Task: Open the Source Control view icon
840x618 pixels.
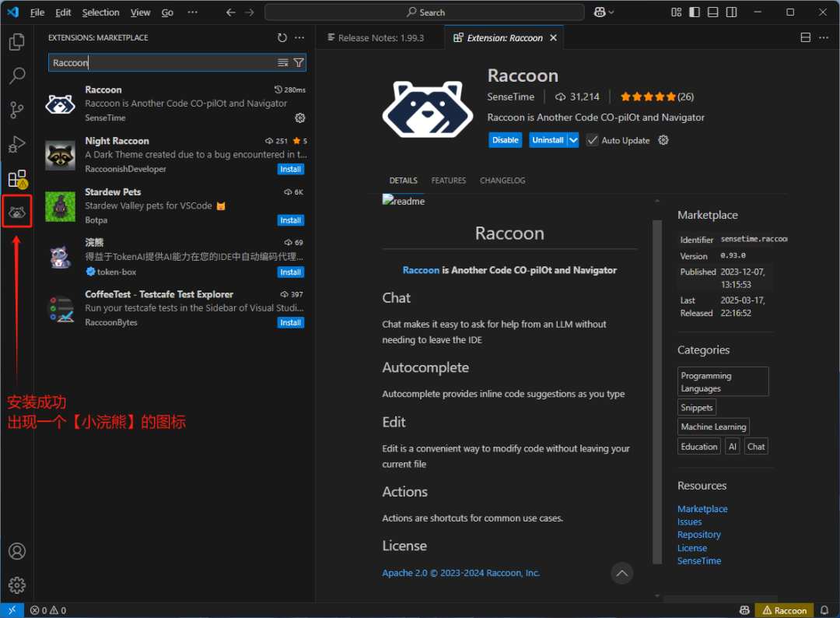Action: coord(17,110)
